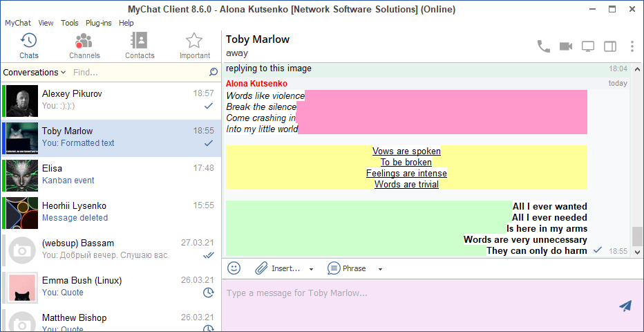Click the "Words like violence" italic line
The height and width of the screenshot is (332, 644).
pos(265,95)
